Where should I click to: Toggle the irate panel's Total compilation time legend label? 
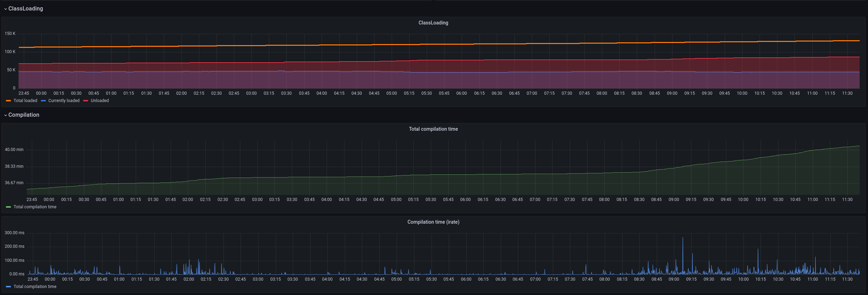click(35, 287)
